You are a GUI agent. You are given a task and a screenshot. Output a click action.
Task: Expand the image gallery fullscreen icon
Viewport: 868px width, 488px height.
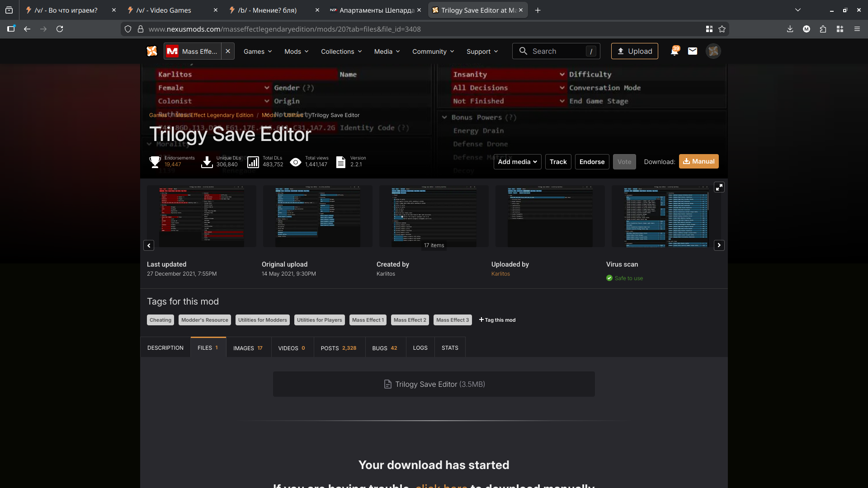[x=719, y=187]
